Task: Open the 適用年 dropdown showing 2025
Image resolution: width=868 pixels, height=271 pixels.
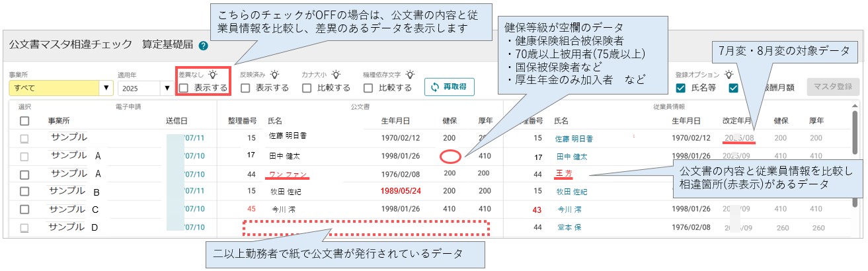Action: click(145, 87)
